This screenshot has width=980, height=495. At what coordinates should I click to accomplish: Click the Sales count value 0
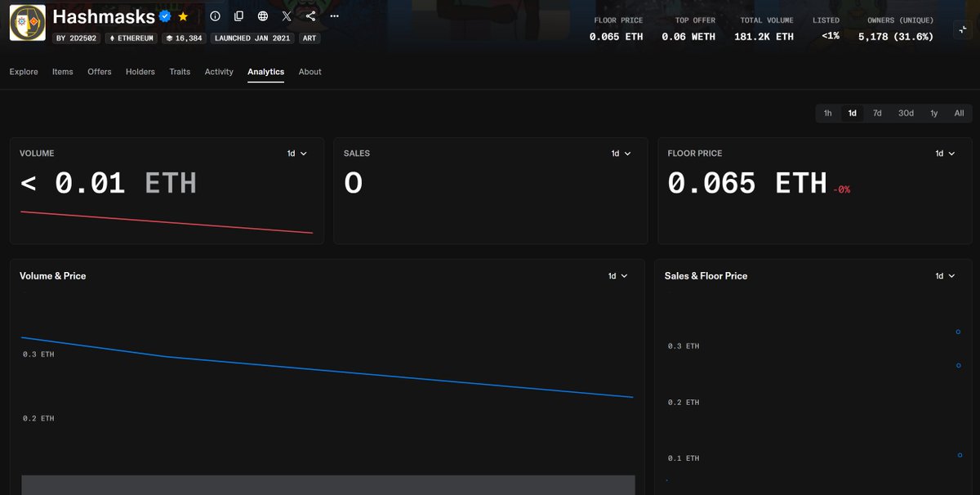[x=353, y=184]
